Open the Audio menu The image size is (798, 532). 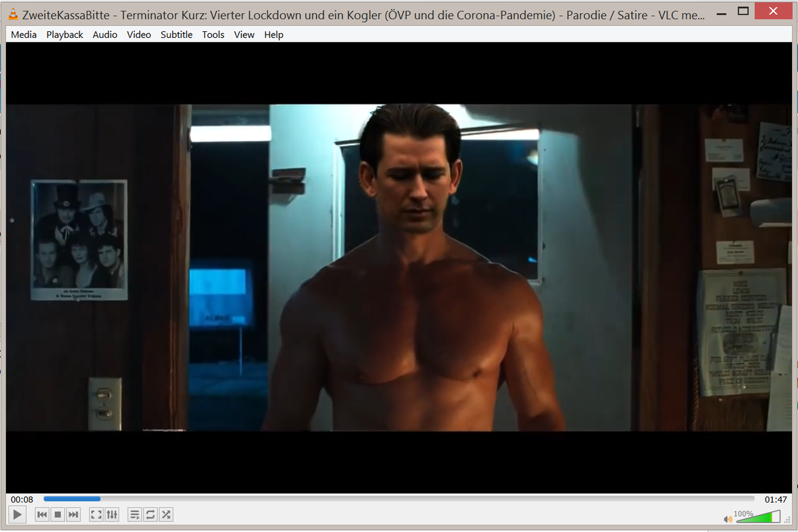tap(105, 35)
